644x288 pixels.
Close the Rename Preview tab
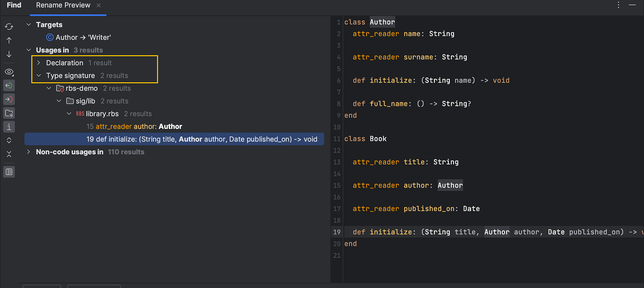click(x=99, y=5)
